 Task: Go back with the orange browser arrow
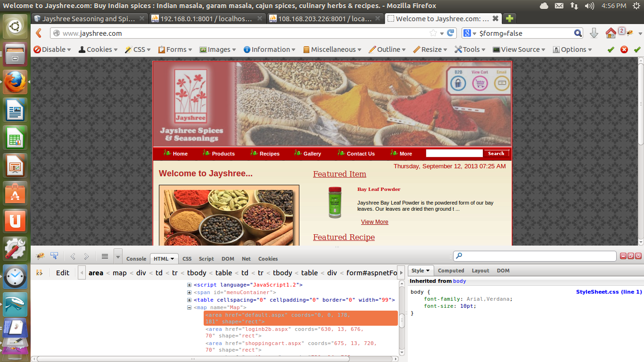point(39,33)
